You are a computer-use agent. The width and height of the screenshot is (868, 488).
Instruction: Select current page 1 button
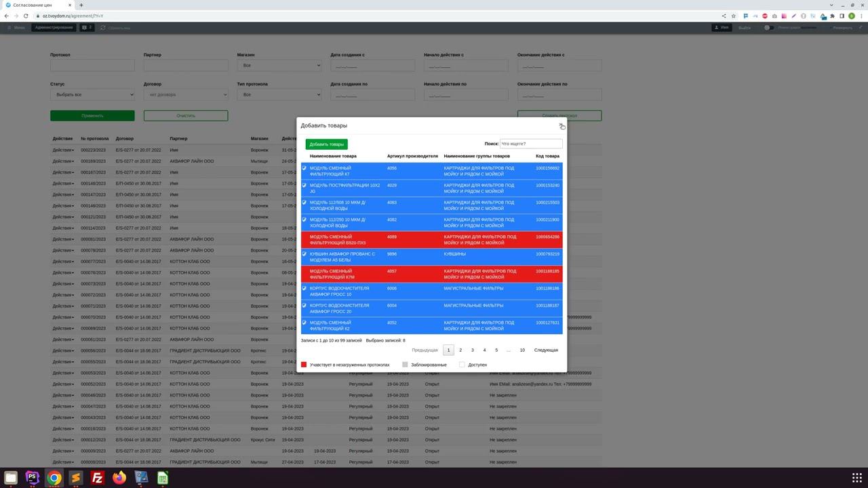[x=448, y=350]
